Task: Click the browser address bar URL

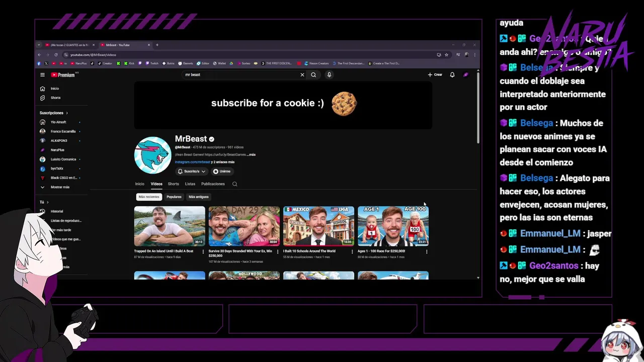Action: [x=93, y=54]
